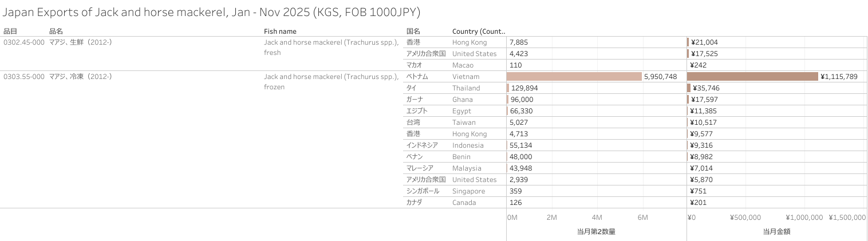This screenshot has width=868, height=241.
Task: Click the 品目 column header
Action: [x=10, y=31]
